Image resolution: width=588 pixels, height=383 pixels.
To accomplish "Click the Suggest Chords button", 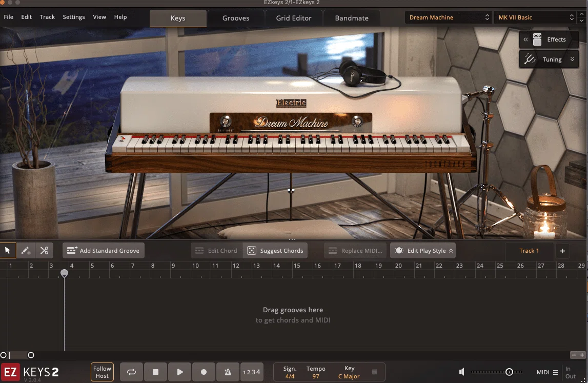I will click(275, 251).
